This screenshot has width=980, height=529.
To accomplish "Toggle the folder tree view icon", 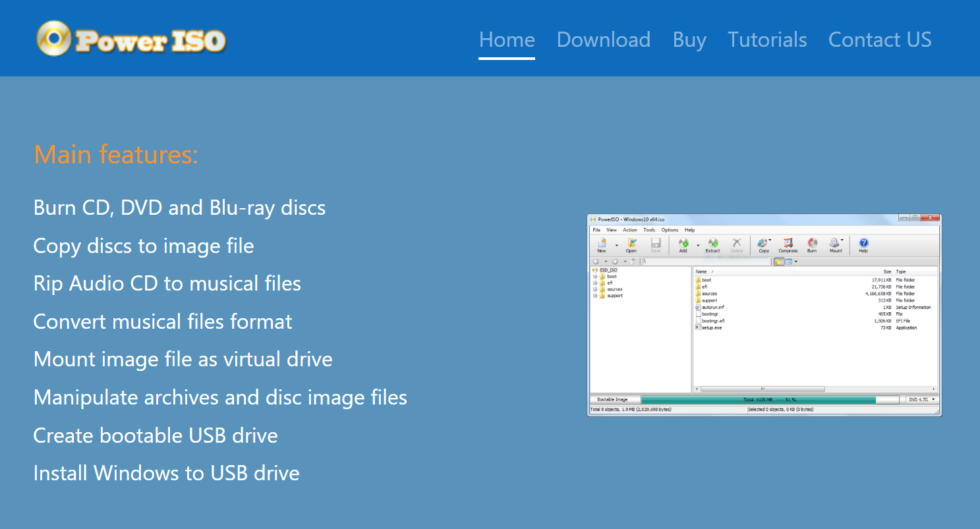I will [779, 262].
